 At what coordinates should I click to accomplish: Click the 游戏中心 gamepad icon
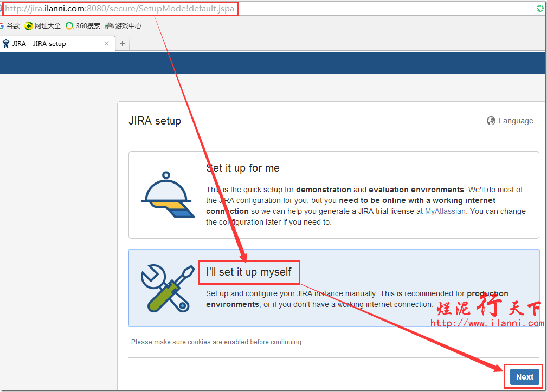[110, 26]
